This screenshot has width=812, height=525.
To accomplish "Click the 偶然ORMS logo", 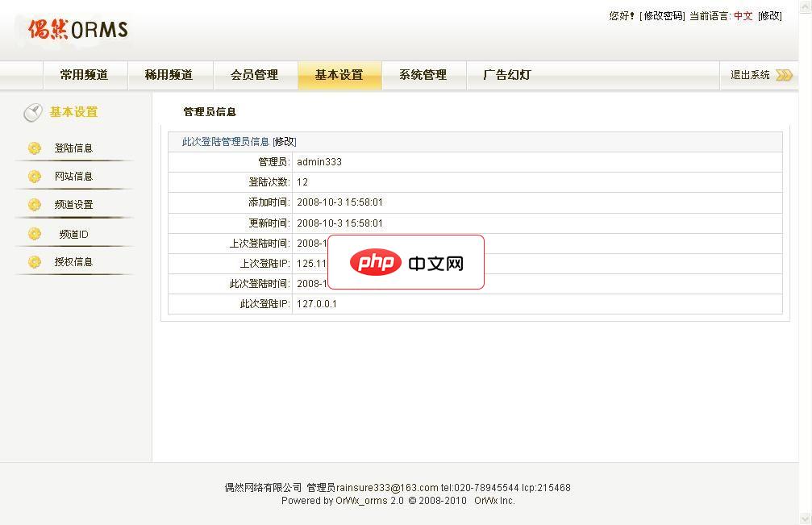I will tap(77, 30).
